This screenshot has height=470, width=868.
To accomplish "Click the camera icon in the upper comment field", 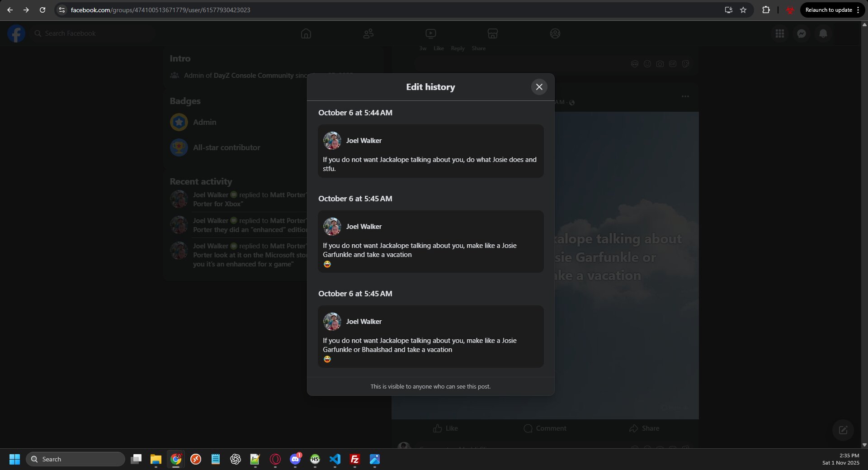I will click(660, 64).
